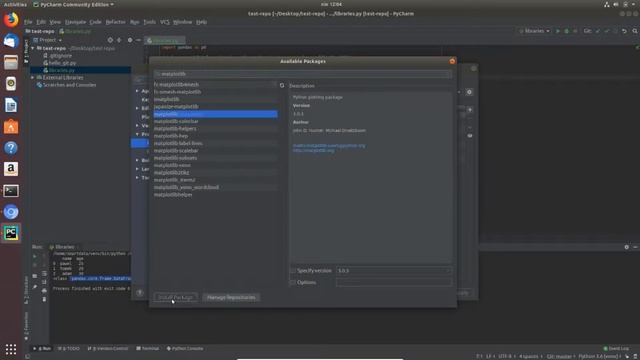The width and height of the screenshot is (640, 360).
Task: Expand External Libraries node
Action: coord(33,77)
